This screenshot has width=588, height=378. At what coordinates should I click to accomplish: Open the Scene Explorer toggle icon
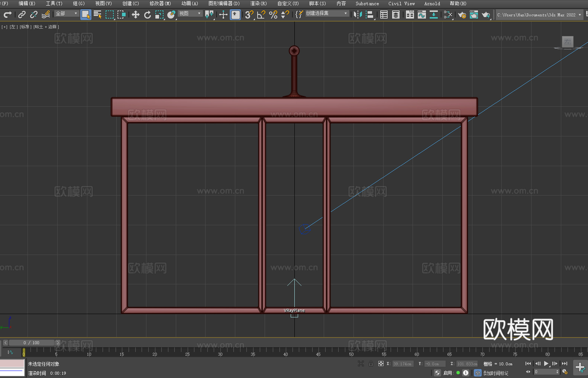click(x=384, y=14)
